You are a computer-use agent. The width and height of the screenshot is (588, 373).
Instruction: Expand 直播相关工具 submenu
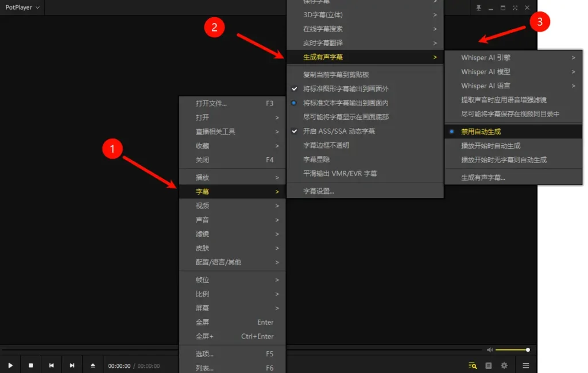pyautogui.click(x=233, y=131)
